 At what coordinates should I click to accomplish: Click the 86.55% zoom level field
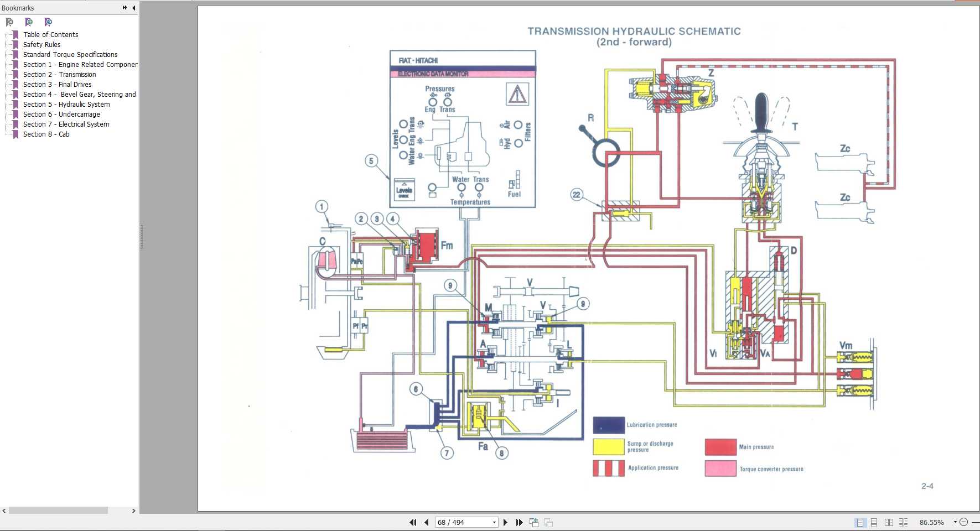(x=932, y=522)
